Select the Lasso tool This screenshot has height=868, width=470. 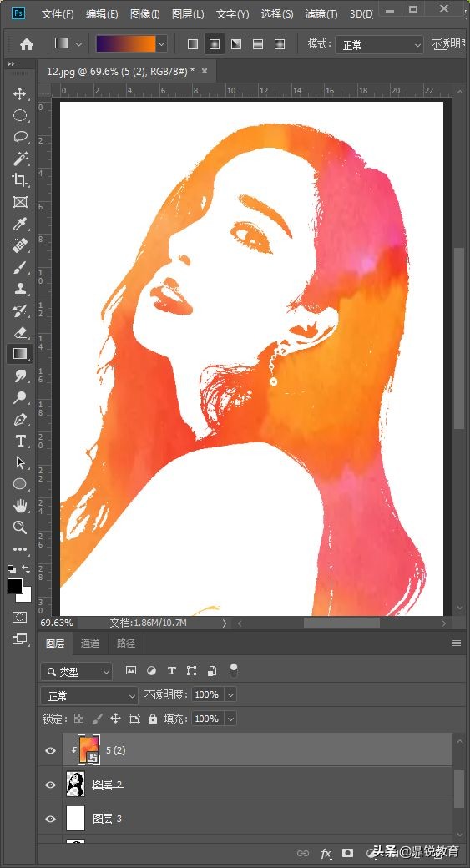pyautogui.click(x=20, y=137)
